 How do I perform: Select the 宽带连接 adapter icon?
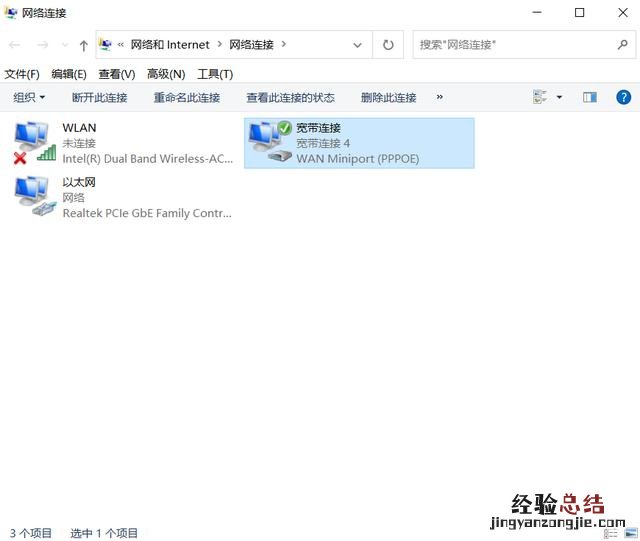[270, 142]
